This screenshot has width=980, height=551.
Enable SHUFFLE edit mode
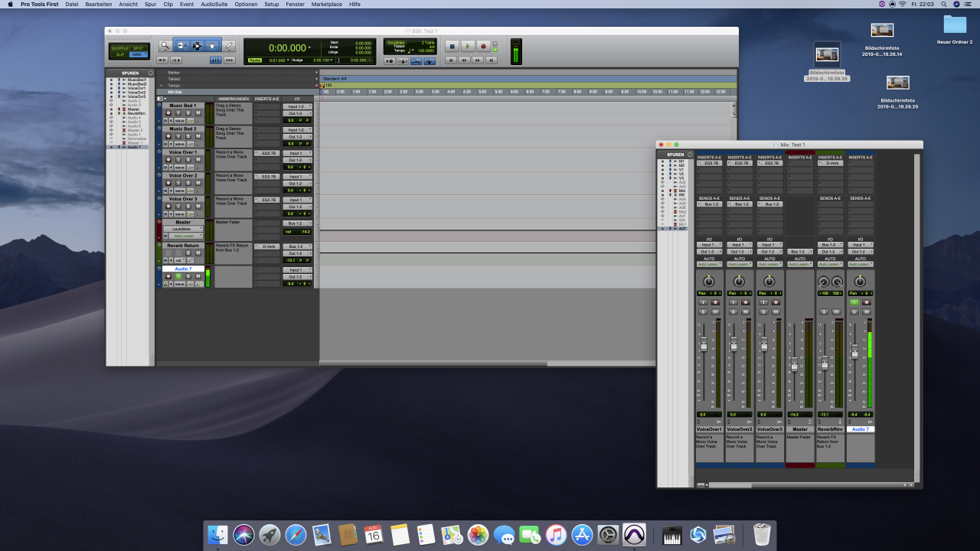pos(119,48)
